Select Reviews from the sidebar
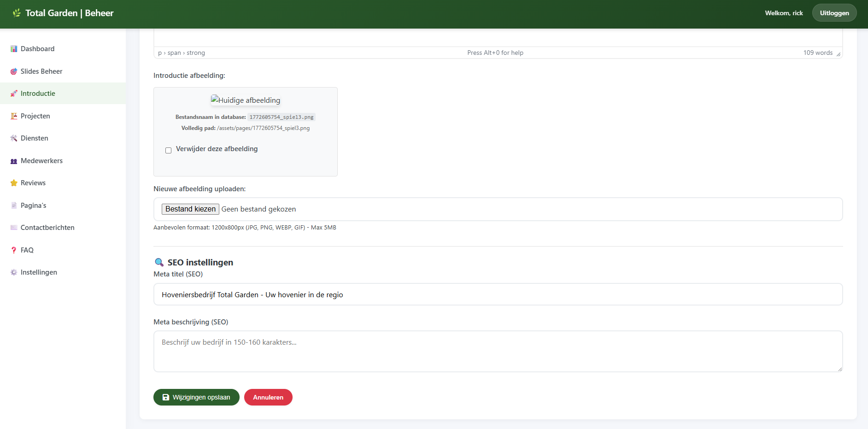This screenshot has width=868, height=429. pyautogui.click(x=63, y=183)
